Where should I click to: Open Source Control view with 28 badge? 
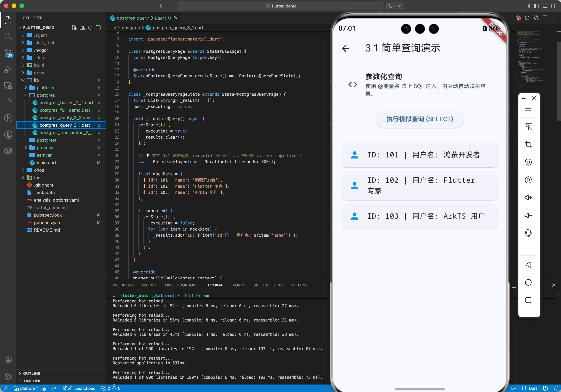[8, 53]
